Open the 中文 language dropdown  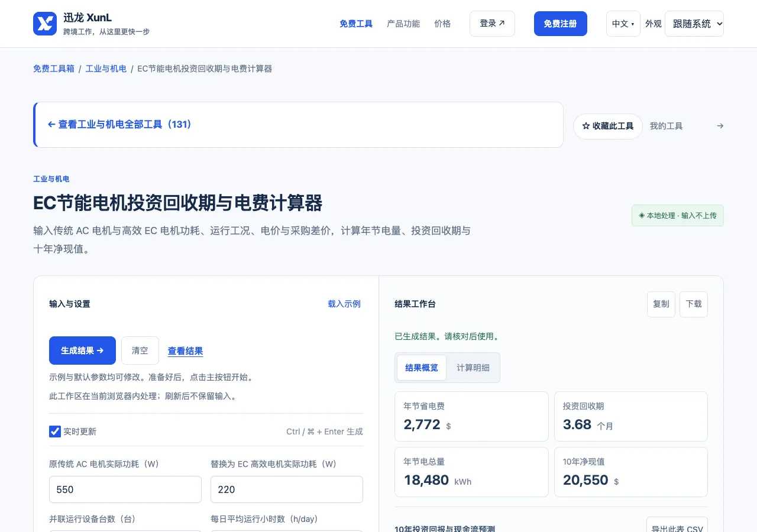(623, 24)
